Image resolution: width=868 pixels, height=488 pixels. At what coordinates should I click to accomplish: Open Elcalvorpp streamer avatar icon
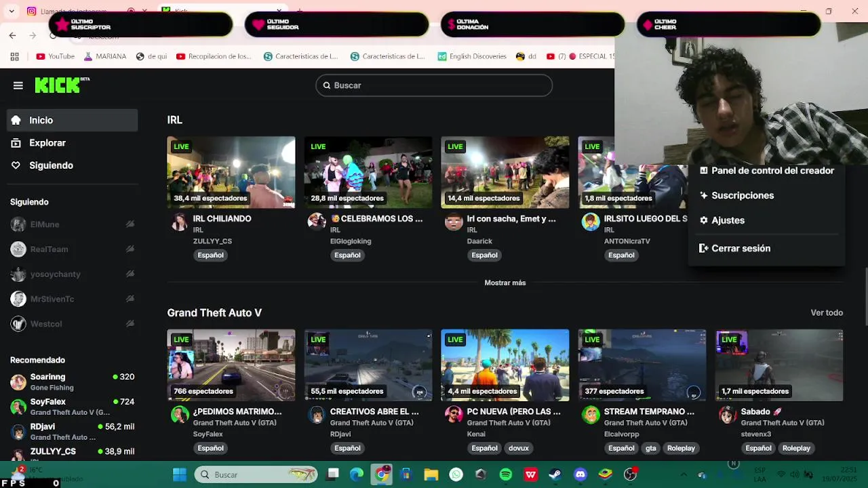pyautogui.click(x=591, y=415)
